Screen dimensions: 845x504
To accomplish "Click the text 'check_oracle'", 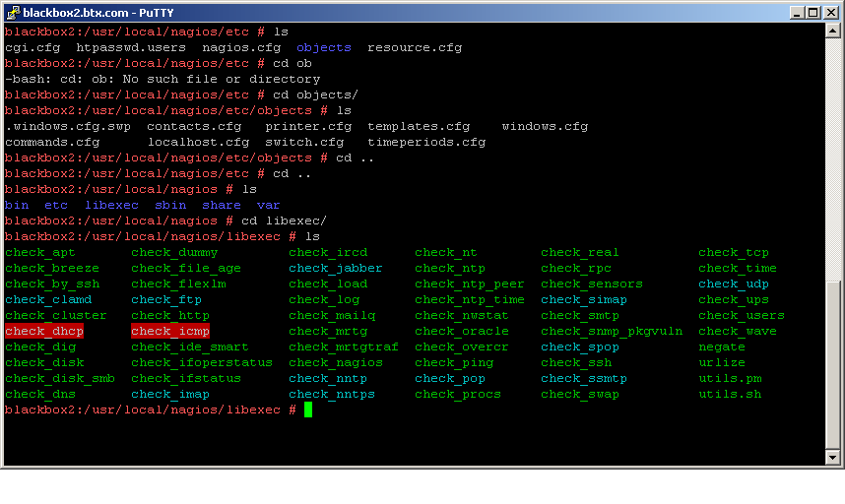I will pyautogui.click(x=462, y=331).
